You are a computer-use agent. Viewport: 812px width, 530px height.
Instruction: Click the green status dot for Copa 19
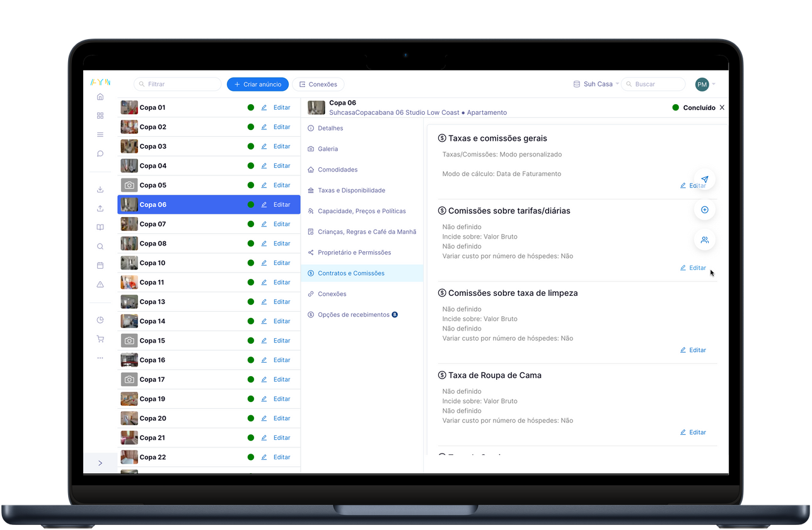tap(251, 399)
